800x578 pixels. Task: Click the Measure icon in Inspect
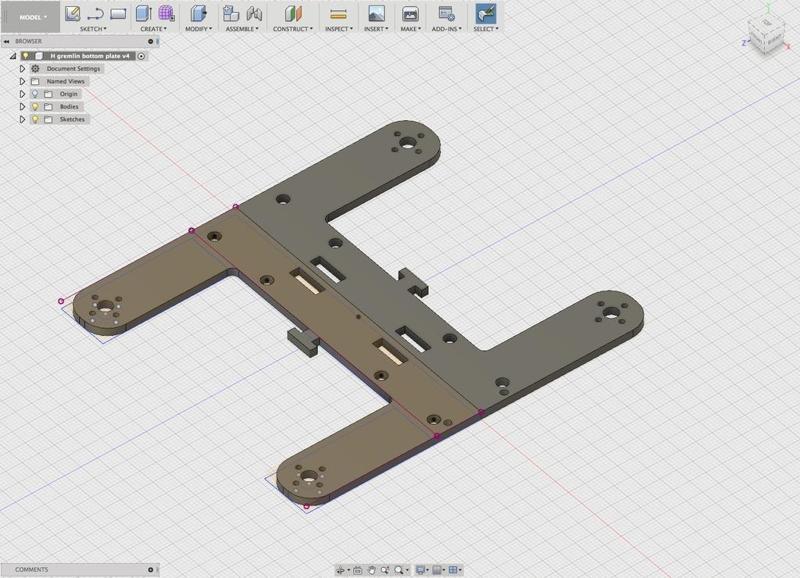click(338, 14)
